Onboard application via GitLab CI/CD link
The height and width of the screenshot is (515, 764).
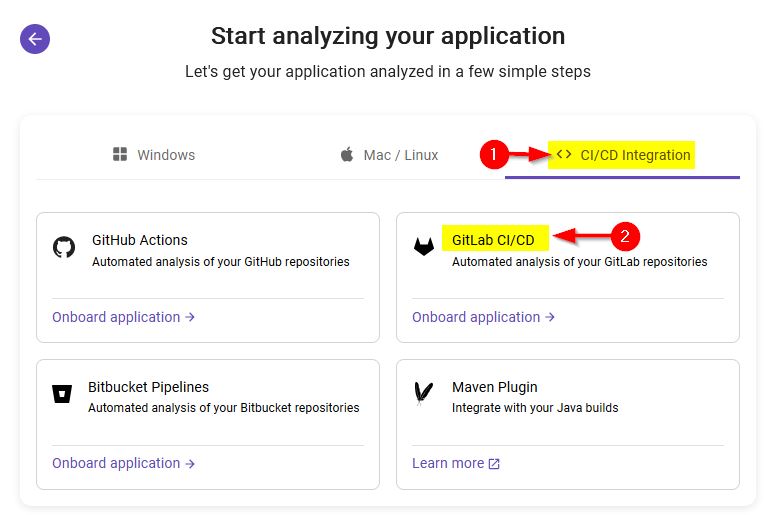tap(483, 317)
